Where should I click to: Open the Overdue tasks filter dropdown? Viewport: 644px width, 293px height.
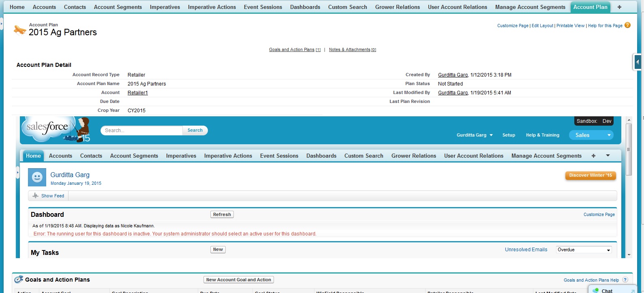584,250
